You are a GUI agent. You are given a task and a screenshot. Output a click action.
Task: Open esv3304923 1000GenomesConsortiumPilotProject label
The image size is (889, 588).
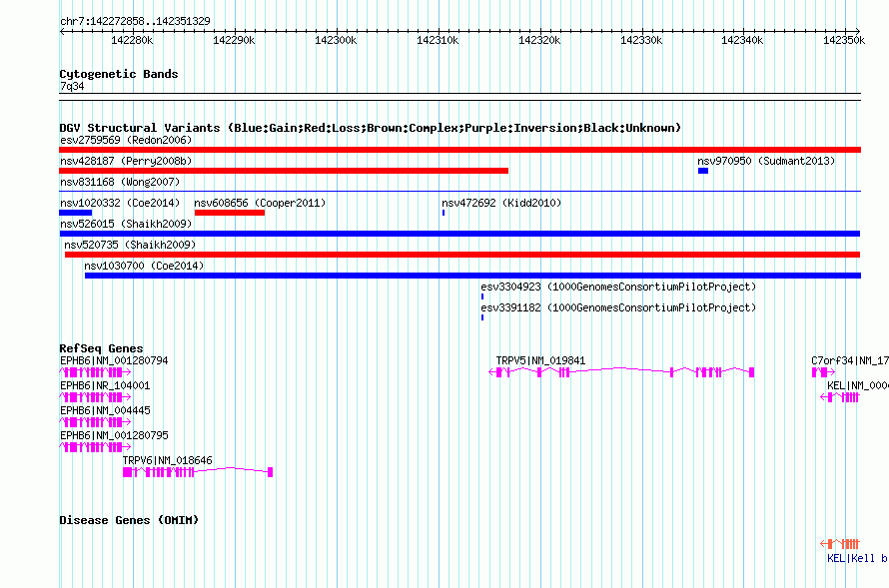[x=618, y=287]
